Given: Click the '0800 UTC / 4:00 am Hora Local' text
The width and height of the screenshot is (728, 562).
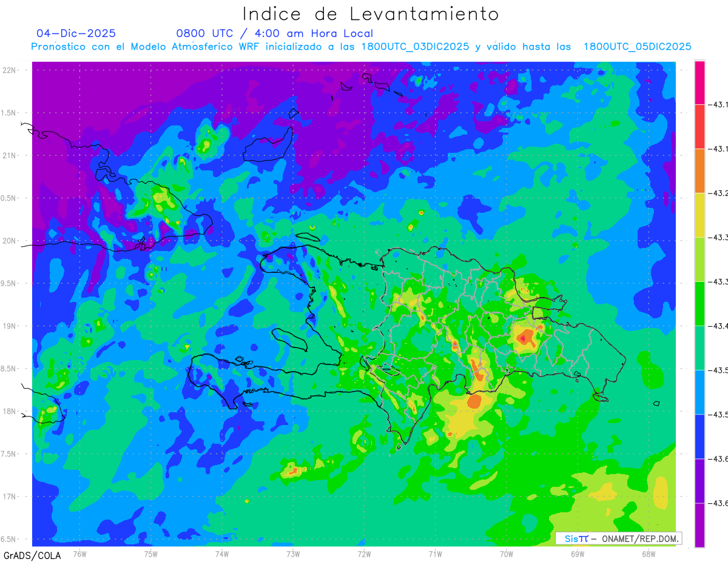Looking at the screenshot, I should 275,33.
